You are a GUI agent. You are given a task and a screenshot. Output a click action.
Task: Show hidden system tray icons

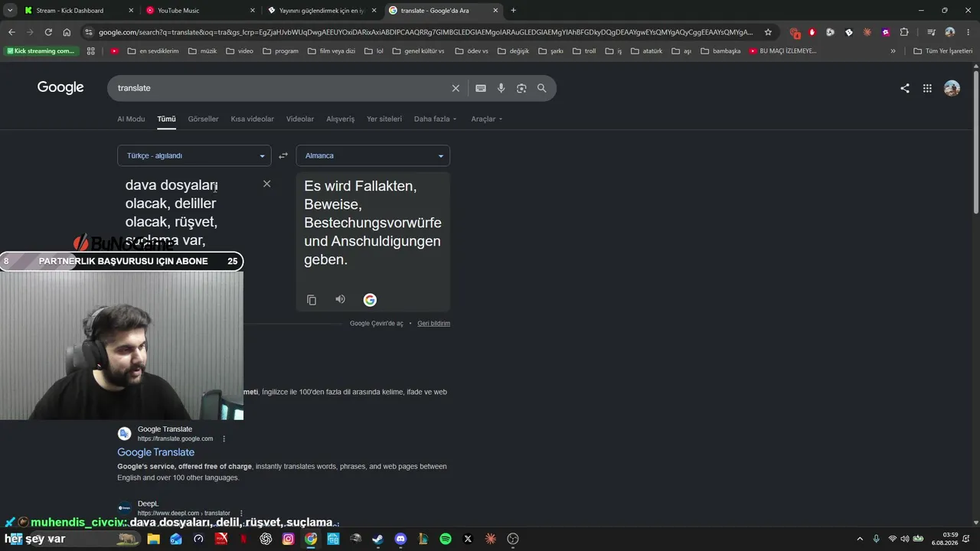859,539
